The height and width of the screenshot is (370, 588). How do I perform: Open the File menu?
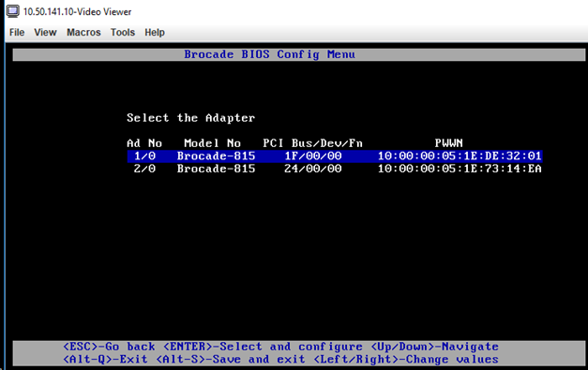coord(17,33)
